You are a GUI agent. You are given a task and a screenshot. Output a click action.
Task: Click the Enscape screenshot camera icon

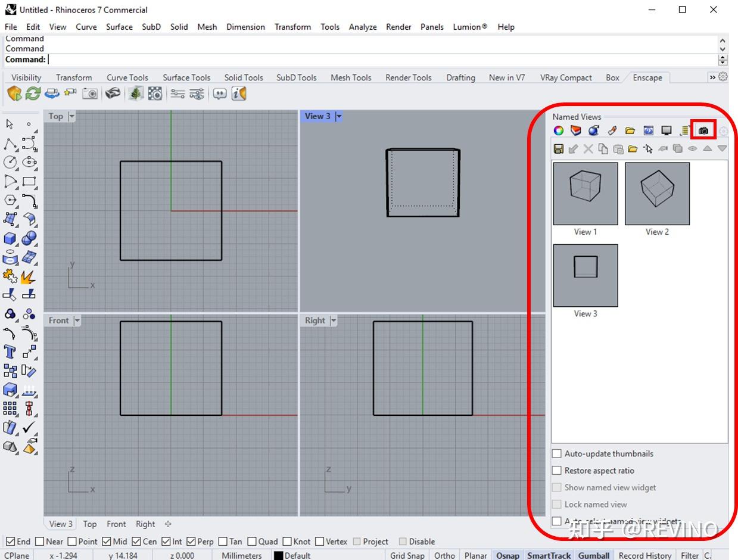90,94
